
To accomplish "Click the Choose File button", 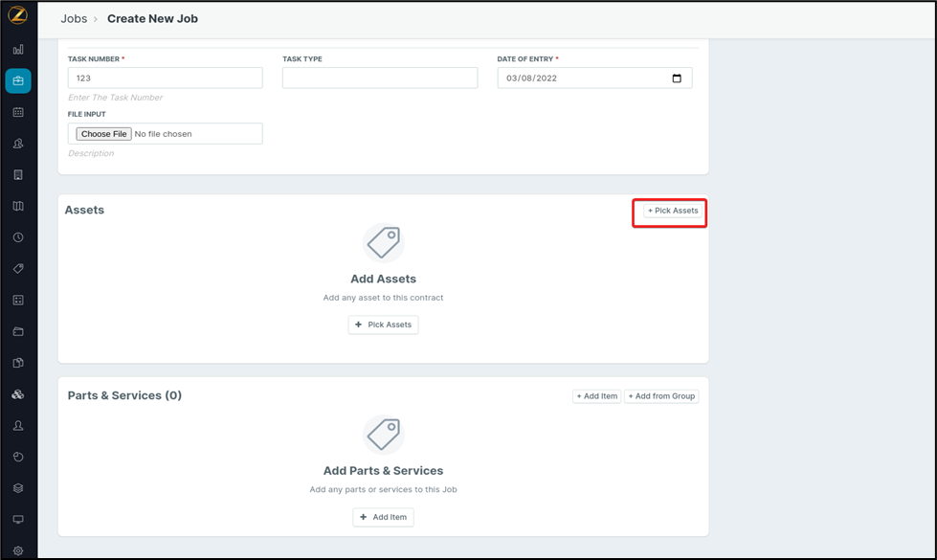I will [x=103, y=134].
